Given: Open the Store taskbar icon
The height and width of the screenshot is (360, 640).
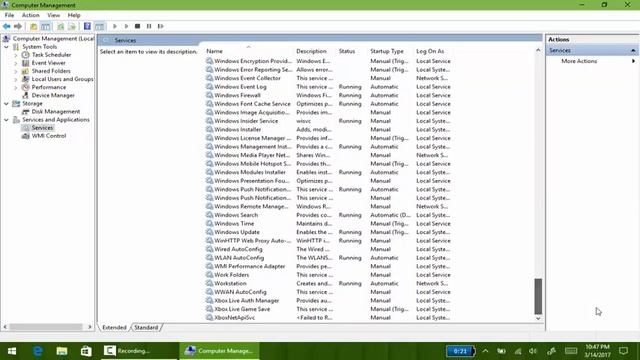Looking at the screenshot, I should (x=86, y=351).
